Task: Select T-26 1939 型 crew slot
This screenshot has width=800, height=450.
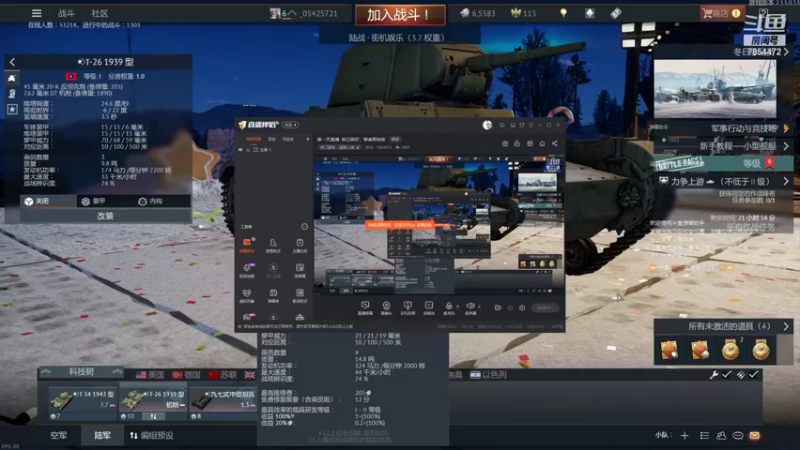Action: (x=153, y=403)
